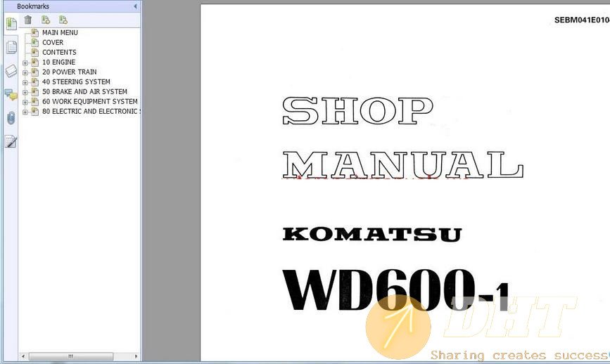Click the 60 WORK EQUIPMENT bookmark icon

coord(34,101)
